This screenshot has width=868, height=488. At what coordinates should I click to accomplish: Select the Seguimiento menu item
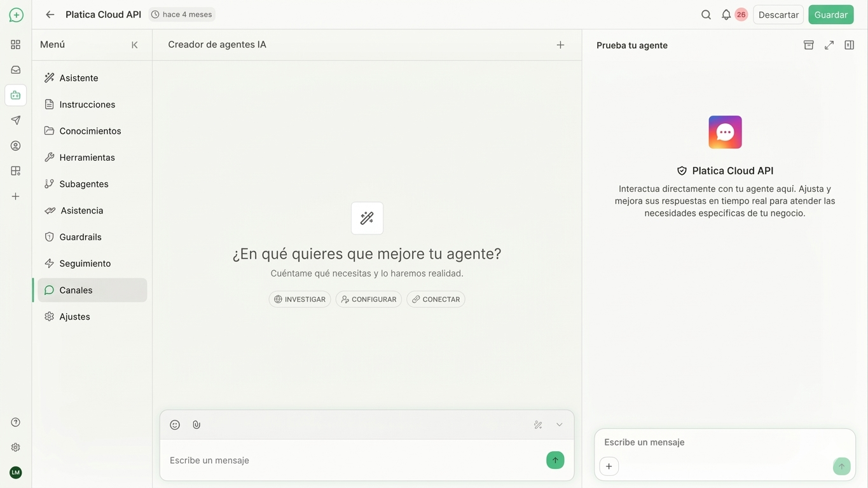click(85, 262)
